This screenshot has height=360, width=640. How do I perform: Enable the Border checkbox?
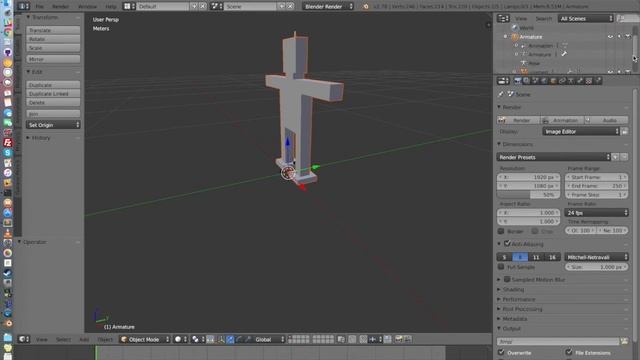[x=501, y=231]
